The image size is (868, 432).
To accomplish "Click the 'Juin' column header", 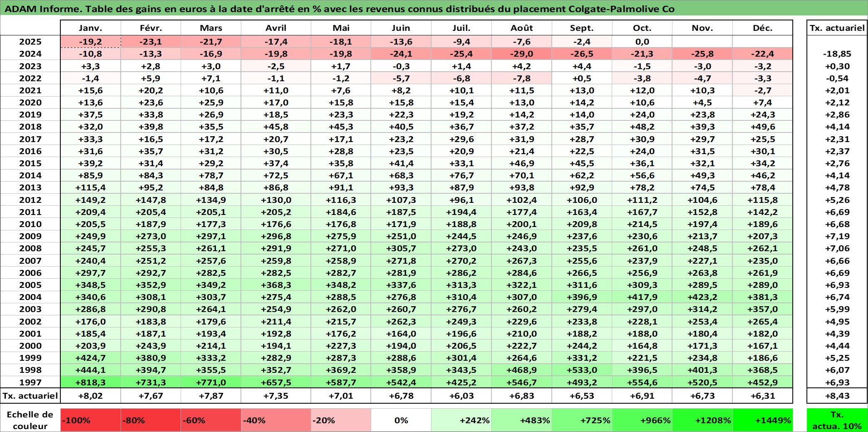I will (x=401, y=28).
